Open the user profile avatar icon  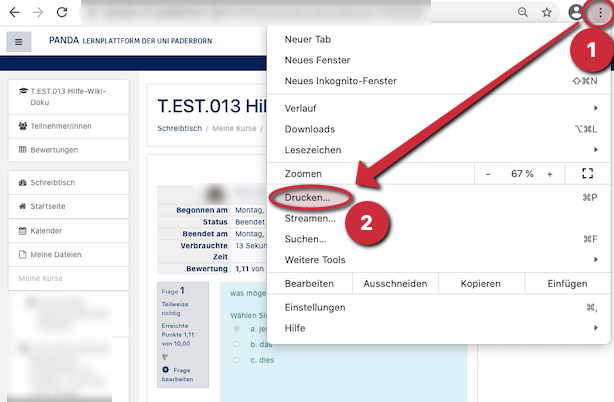575,13
